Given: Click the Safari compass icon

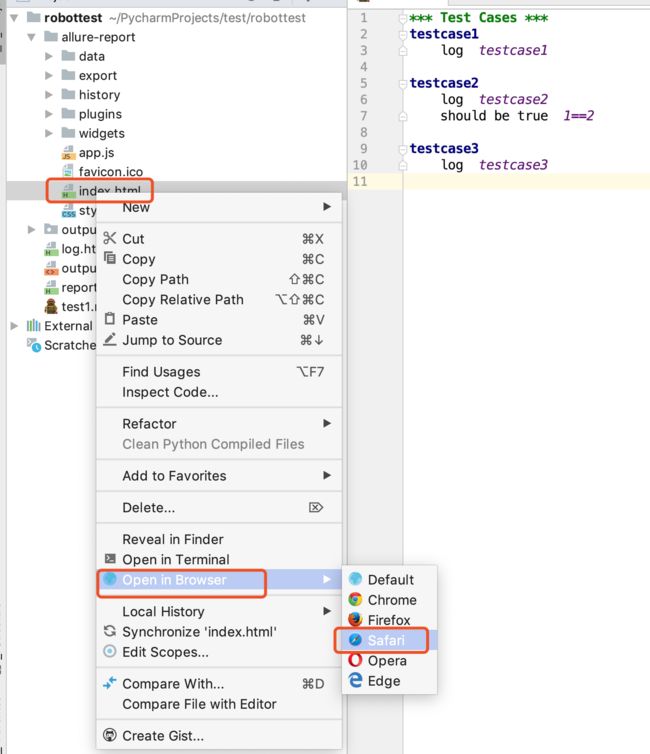Looking at the screenshot, I should pos(355,640).
